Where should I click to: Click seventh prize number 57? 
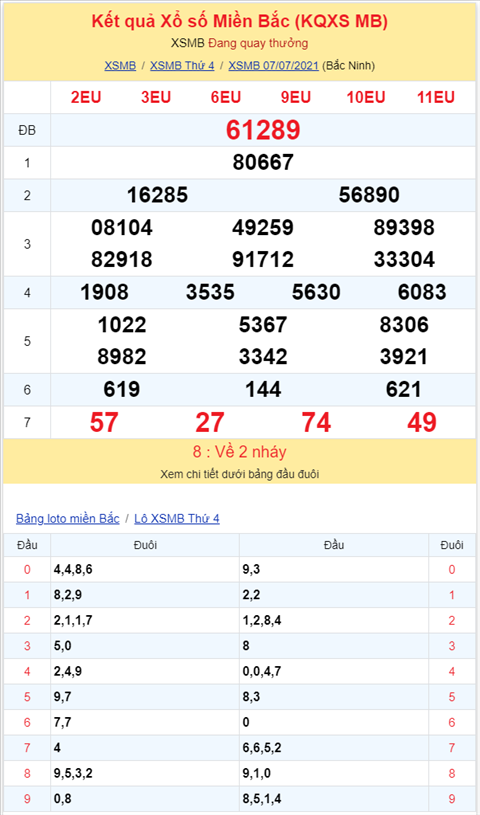pyautogui.click(x=104, y=422)
